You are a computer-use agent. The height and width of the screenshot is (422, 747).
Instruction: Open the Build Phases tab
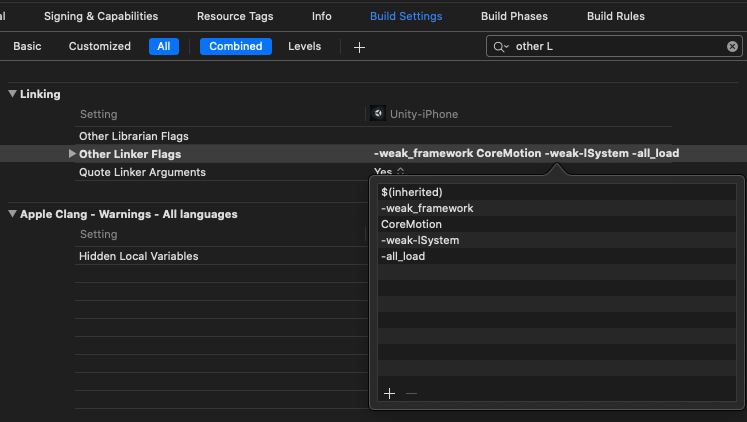[514, 16]
